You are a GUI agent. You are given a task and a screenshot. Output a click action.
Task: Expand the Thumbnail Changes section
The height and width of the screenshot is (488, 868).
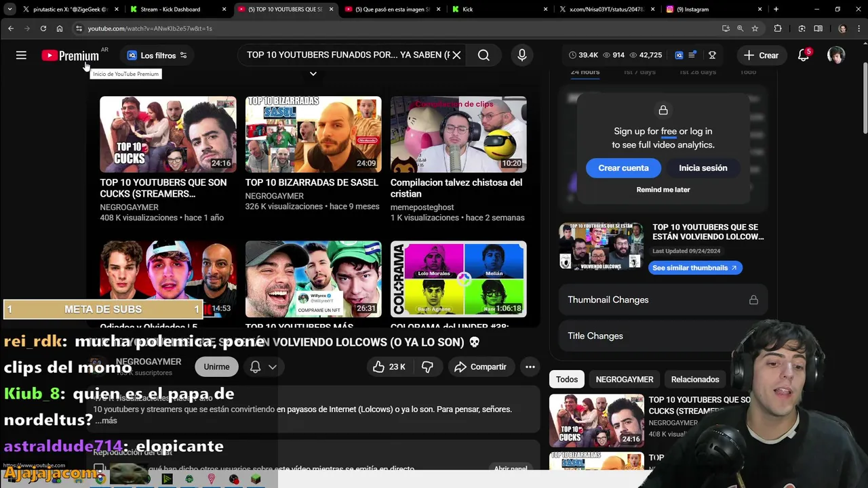(x=663, y=300)
